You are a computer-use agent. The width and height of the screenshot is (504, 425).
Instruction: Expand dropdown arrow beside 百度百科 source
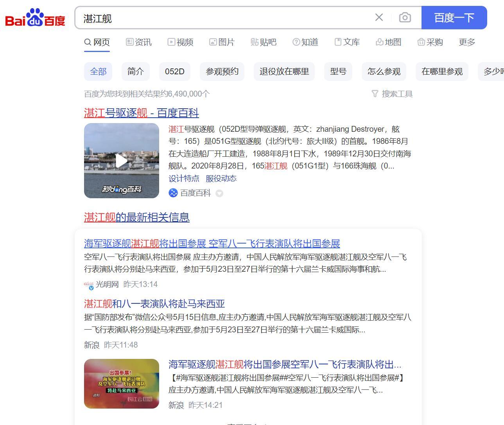[219, 193]
